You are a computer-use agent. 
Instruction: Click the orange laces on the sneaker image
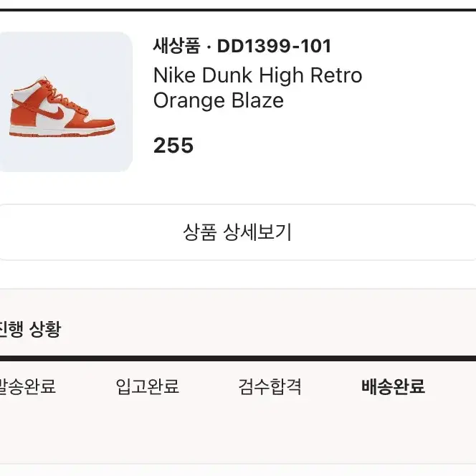click(x=64, y=97)
